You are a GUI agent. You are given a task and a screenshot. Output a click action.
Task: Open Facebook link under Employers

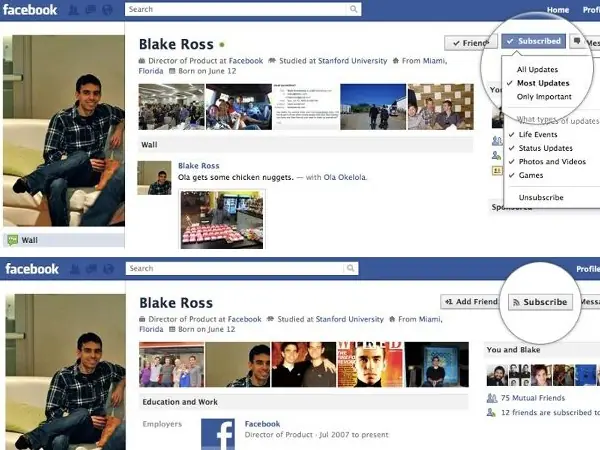pyautogui.click(x=262, y=424)
